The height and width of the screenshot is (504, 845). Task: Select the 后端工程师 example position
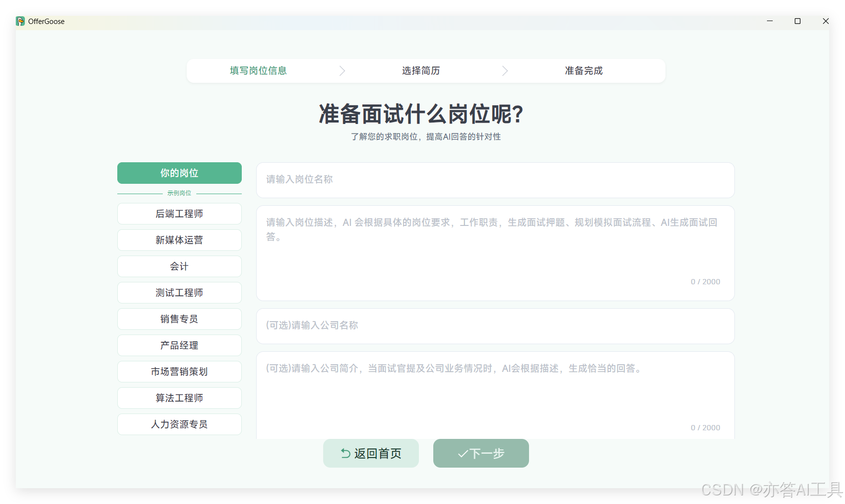(179, 213)
